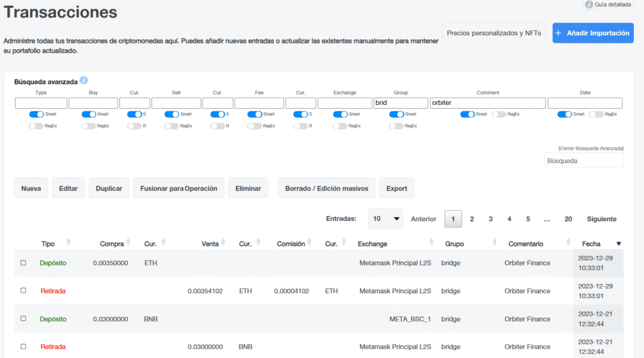Check the Depósito 0.03000000 BNB row checkbox
This screenshot has height=358, width=644.
point(23,318)
